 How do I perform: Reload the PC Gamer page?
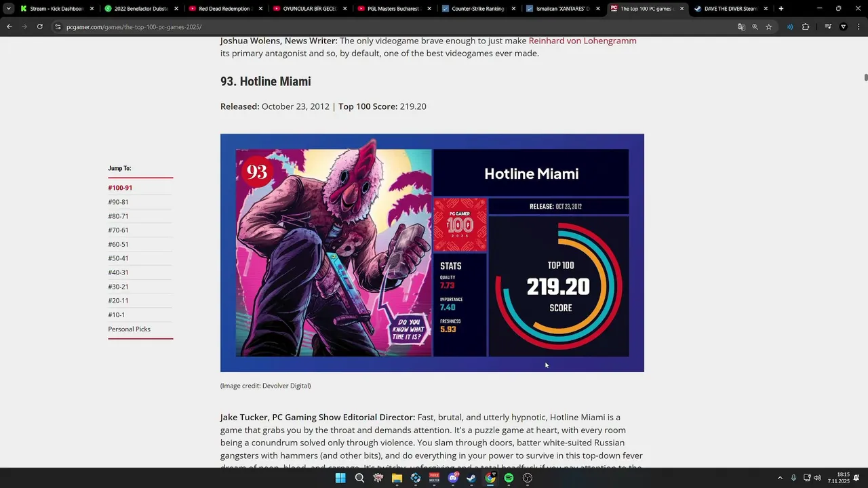40,26
